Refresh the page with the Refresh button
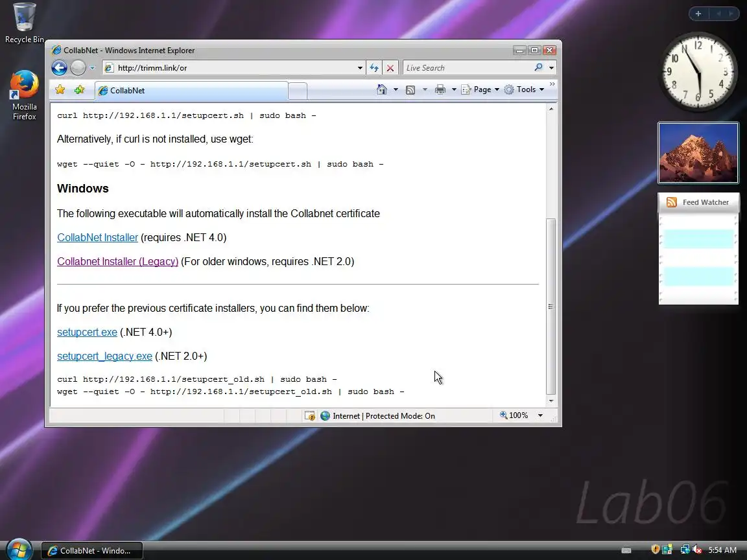This screenshot has height=560, width=747. pyautogui.click(x=374, y=68)
